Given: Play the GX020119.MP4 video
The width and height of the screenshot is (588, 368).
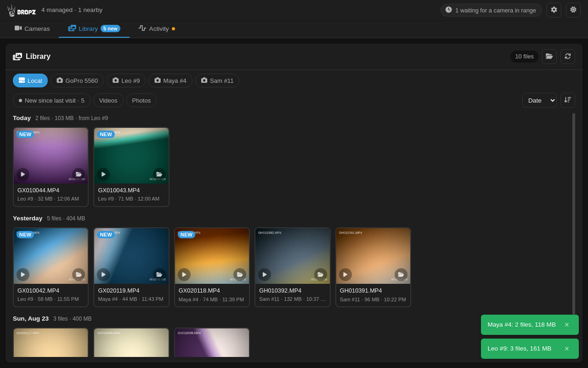Looking at the screenshot, I should [103, 275].
